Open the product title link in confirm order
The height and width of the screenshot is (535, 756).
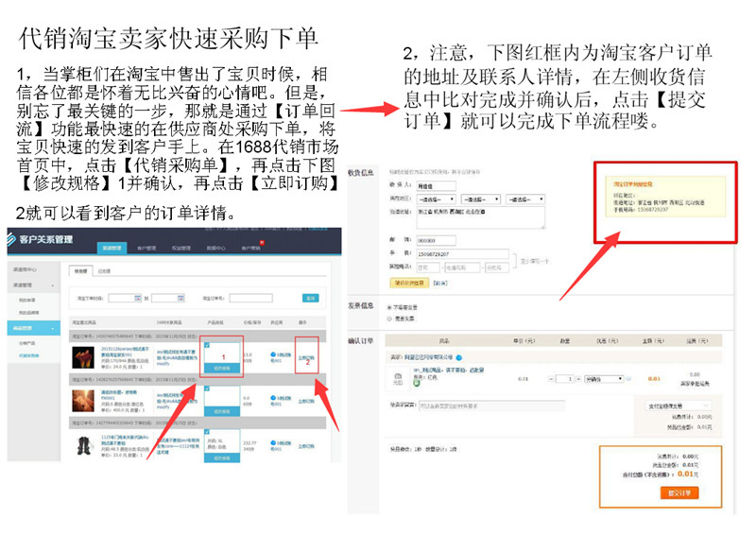click(448, 370)
